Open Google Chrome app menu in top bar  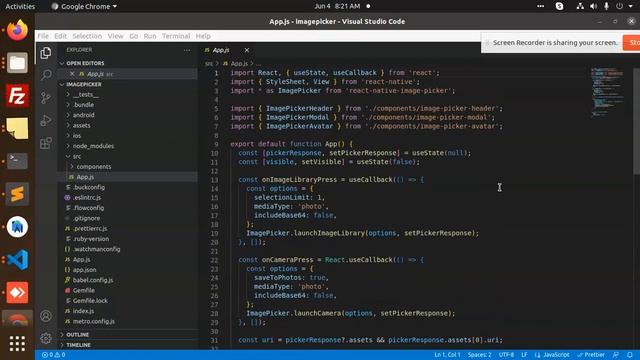coord(84,6)
